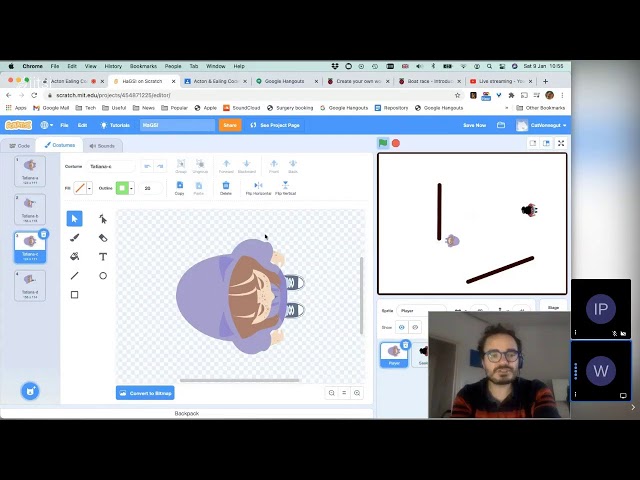
Task: Switch to the Code tab
Action: (19, 146)
